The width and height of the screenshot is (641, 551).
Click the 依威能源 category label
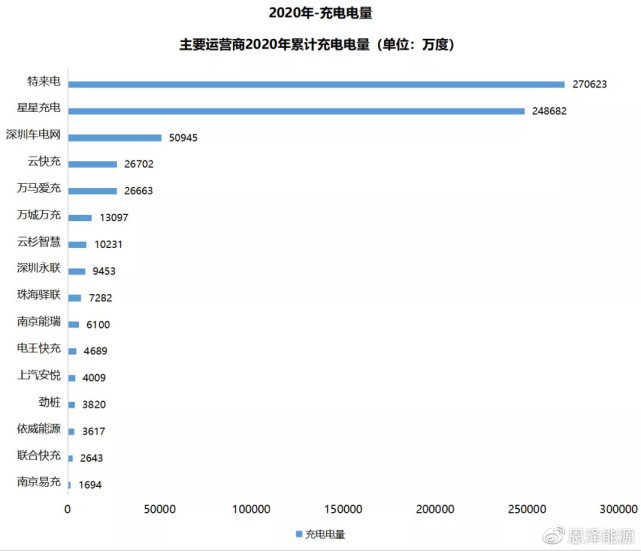pyautogui.click(x=38, y=428)
